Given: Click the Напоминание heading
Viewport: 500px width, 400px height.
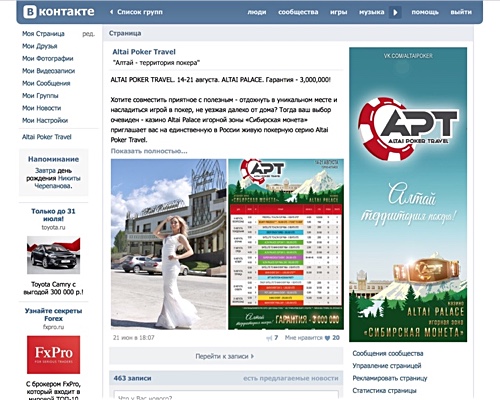Looking at the screenshot, I should click(x=53, y=159).
